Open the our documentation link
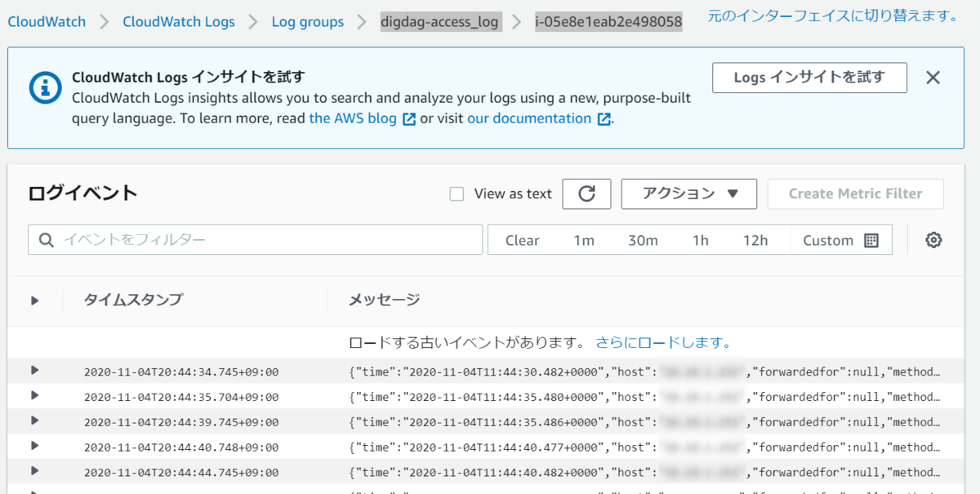The width and height of the screenshot is (980, 494). tap(529, 118)
